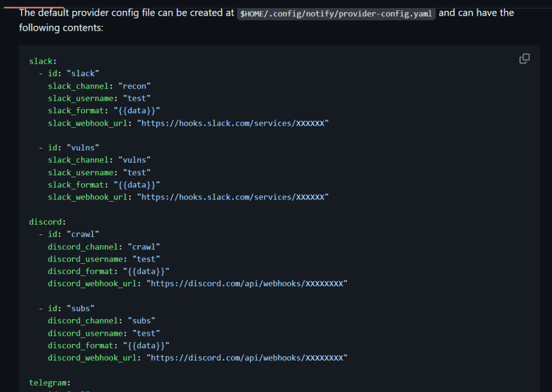Click slack_webhook_url line of the recon entry
This screenshot has height=392, width=552.
coord(188,123)
